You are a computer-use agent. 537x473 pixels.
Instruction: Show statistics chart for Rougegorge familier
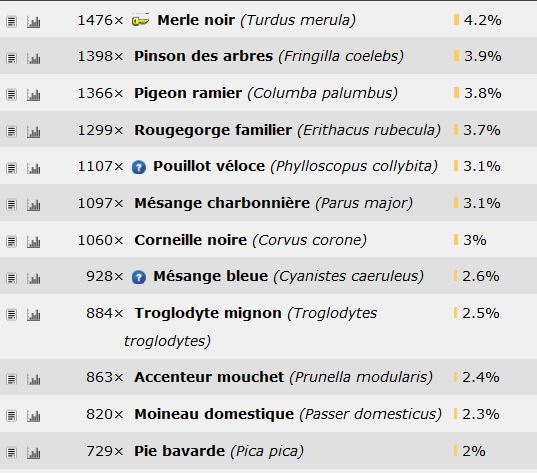(34, 132)
